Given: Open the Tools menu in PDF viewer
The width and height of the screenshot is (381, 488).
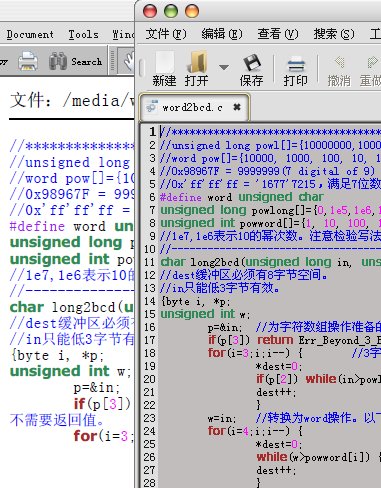Looking at the screenshot, I should pos(83,34).
